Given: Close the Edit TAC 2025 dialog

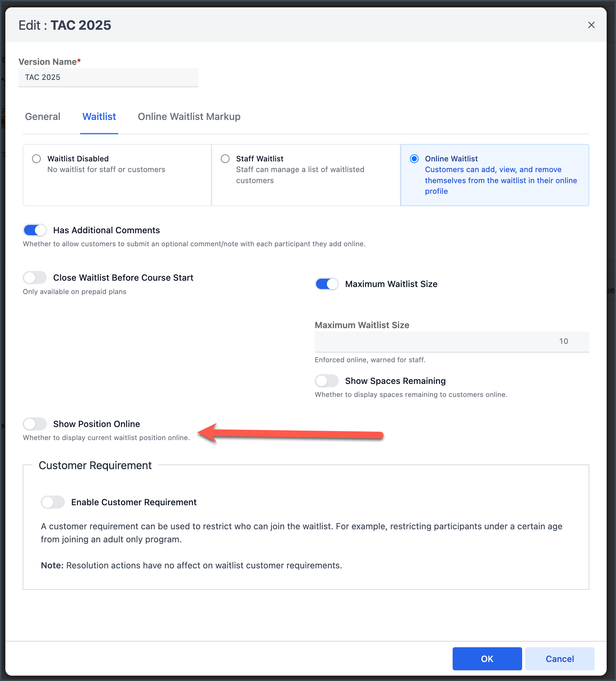Looking at the screenshot, I should coord(591,25).
